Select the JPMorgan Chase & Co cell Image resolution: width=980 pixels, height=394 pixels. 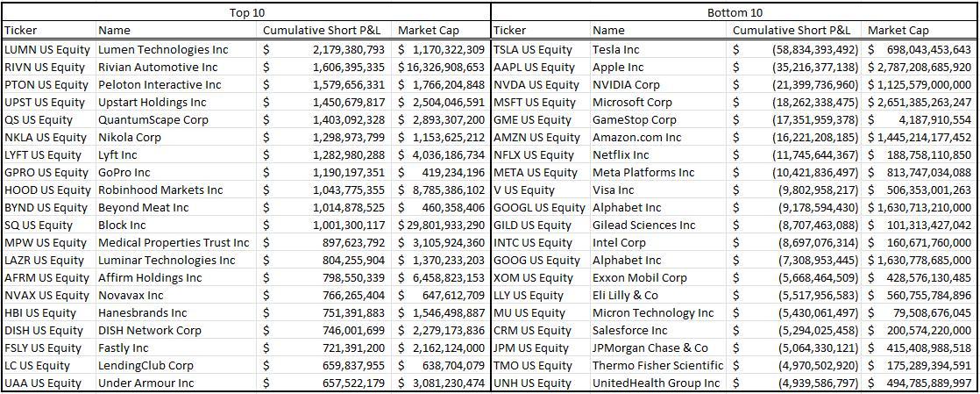click(650, 347)
